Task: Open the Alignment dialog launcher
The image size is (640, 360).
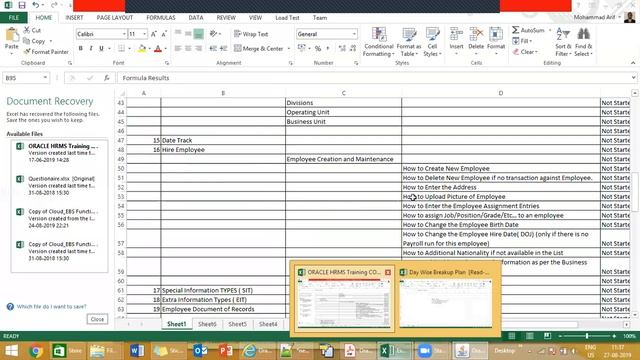Action: [x=291, y=63]
